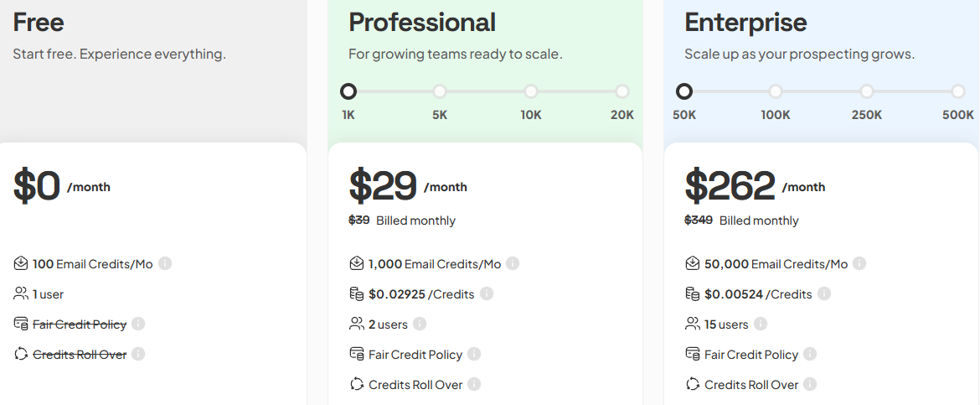Click 'Scale up as your prospecting grows.' tagline
The width and height of the screenshot is (980, 405).
(799, 54)
